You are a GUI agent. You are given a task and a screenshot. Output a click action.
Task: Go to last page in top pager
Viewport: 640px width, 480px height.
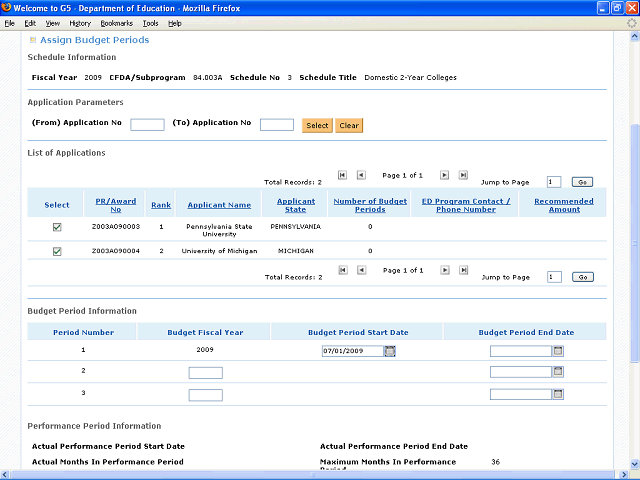pyautogui.click(x=463, y=174)
